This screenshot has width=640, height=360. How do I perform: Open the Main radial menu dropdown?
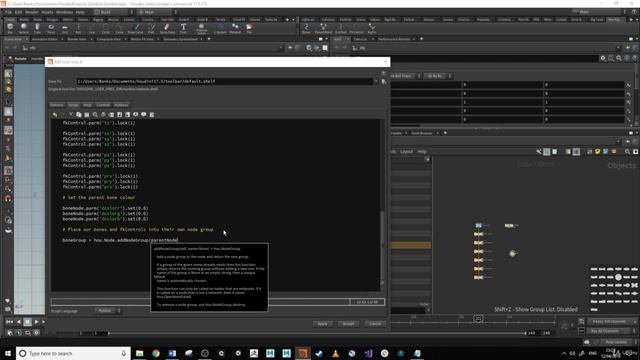coord(158,12)
